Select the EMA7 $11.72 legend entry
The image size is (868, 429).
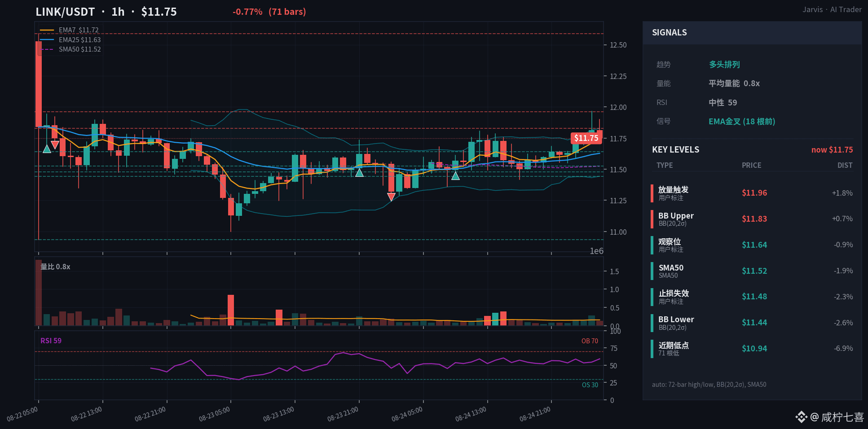(x=69, y=30)
